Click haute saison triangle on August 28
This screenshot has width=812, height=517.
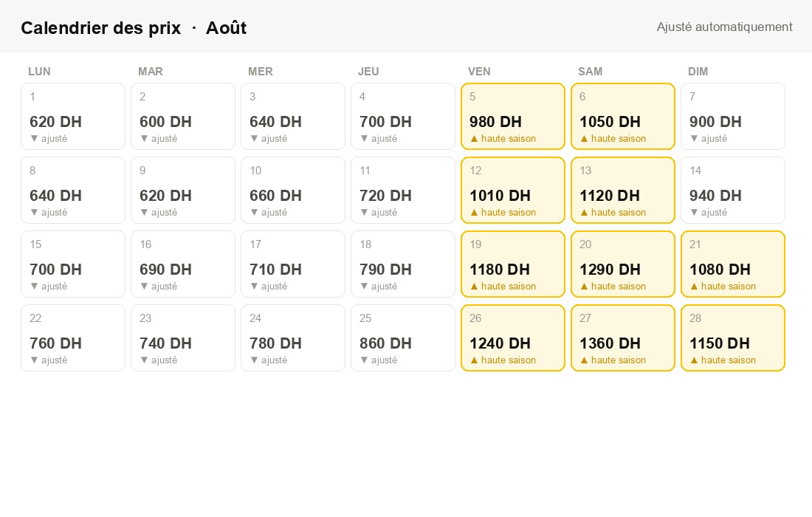694,360
